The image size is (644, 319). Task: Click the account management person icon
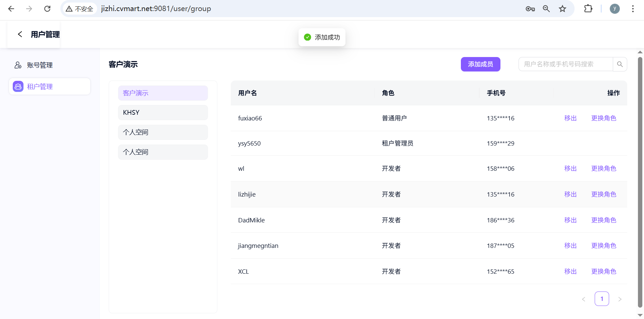click(18, 65)
